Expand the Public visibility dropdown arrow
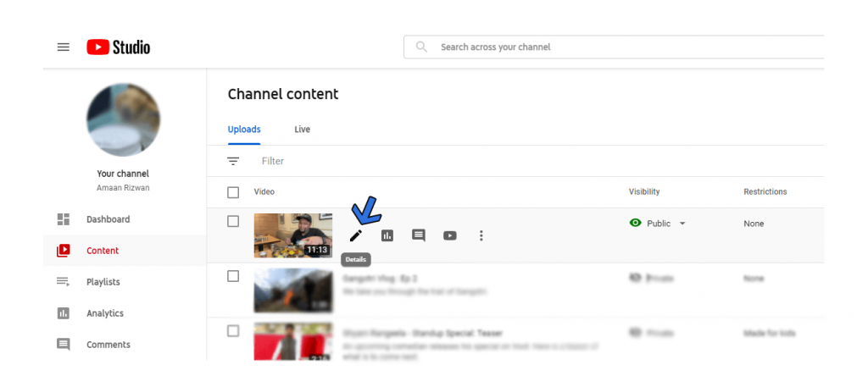Image resolution: width=868 pixels, height=387 pixels. (682, 224)
